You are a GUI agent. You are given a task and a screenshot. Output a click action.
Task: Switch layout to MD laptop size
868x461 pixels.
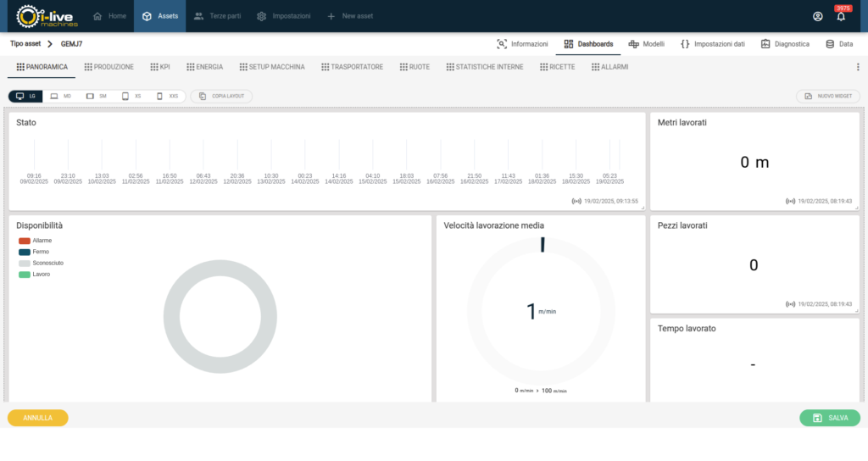point(60,97)
